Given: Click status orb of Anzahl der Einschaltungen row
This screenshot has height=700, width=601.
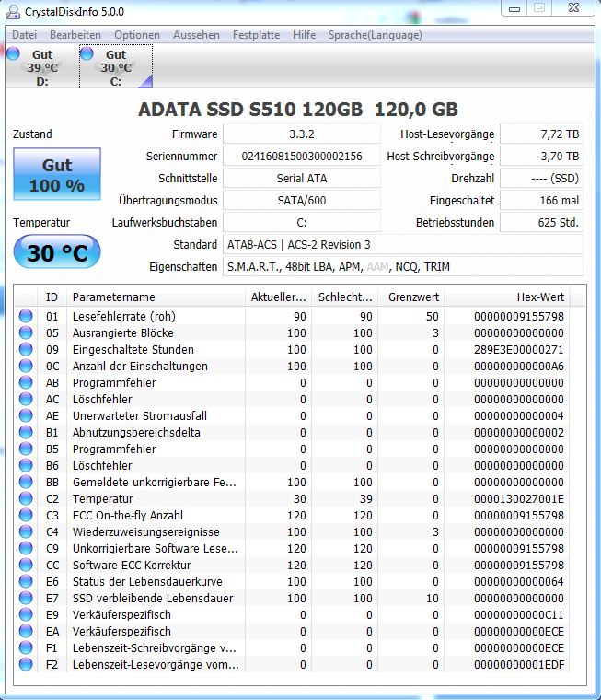Looking at the screenshot, I should coord(26,366).
